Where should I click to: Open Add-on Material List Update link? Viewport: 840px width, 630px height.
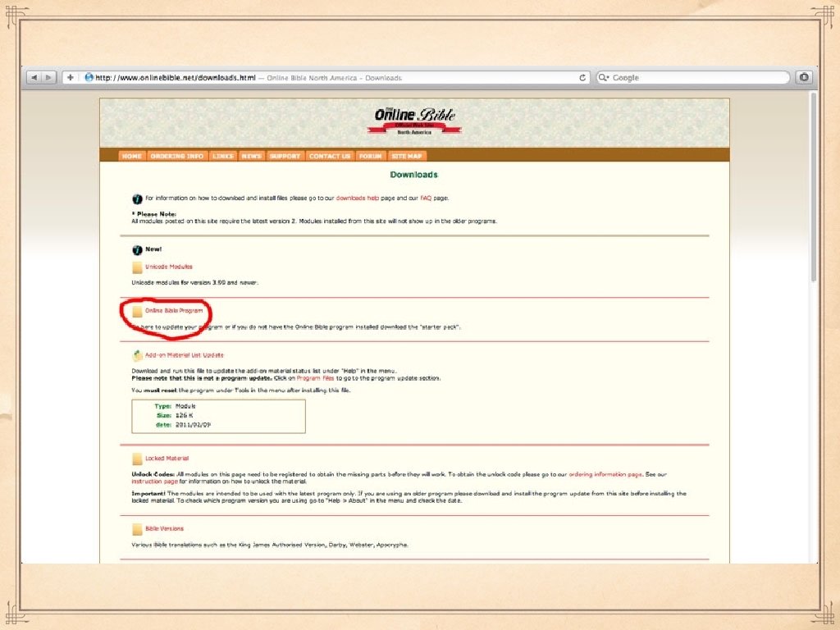pyautogui.click(x=185, y=355)
